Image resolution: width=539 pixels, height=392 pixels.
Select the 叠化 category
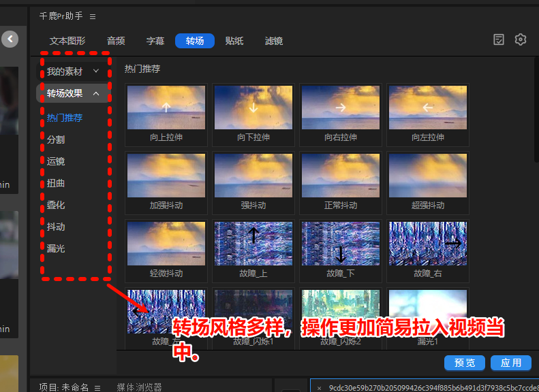56,205
